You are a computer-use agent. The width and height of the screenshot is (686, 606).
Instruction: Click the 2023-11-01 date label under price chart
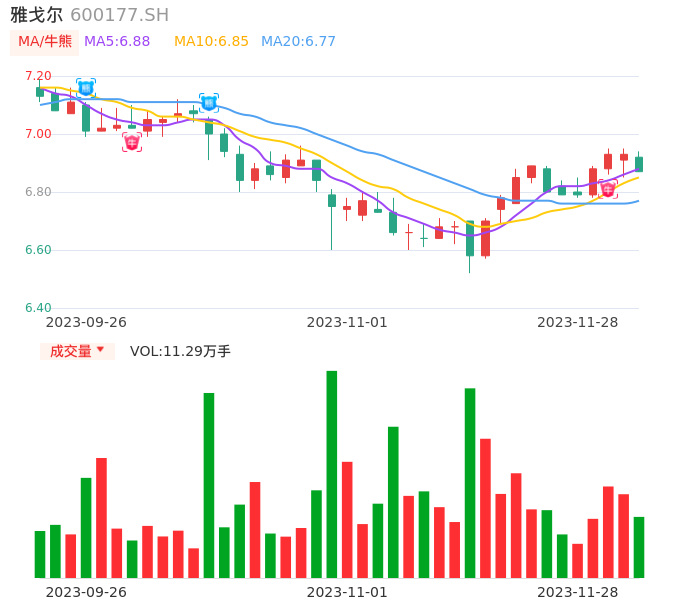347,322
